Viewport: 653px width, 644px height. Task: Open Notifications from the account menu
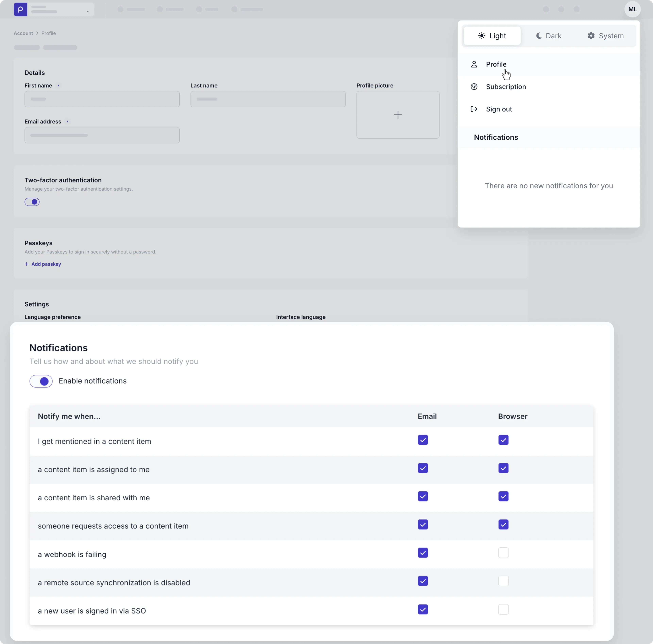pyautogui.click(x=496, y=137)
